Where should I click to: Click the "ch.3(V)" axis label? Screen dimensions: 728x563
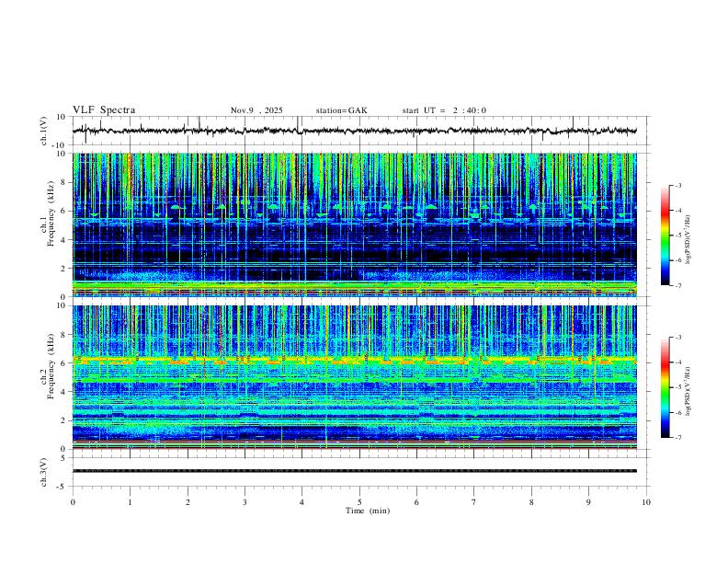[x=44, y=472]
